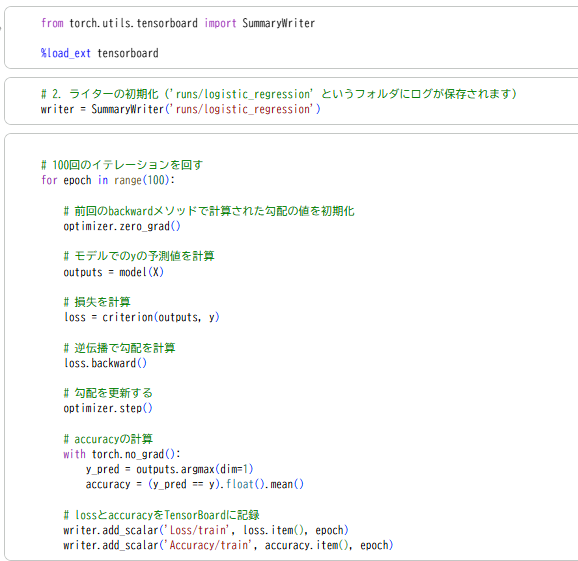Click the line 'loss = criterion(outputs, y)'
This screenshot has width=578, height=561.
pos(141,317)
